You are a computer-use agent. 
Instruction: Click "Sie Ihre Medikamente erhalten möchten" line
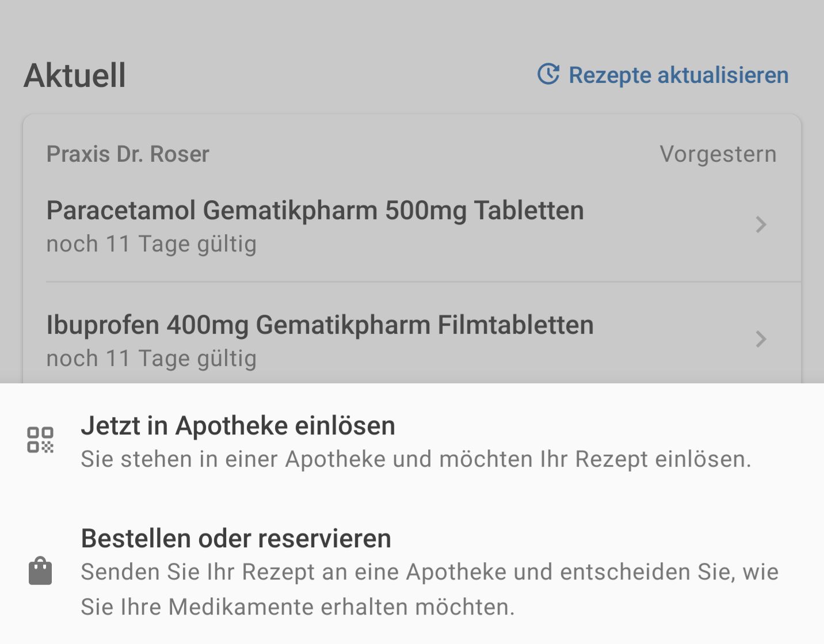coord(297,607)
